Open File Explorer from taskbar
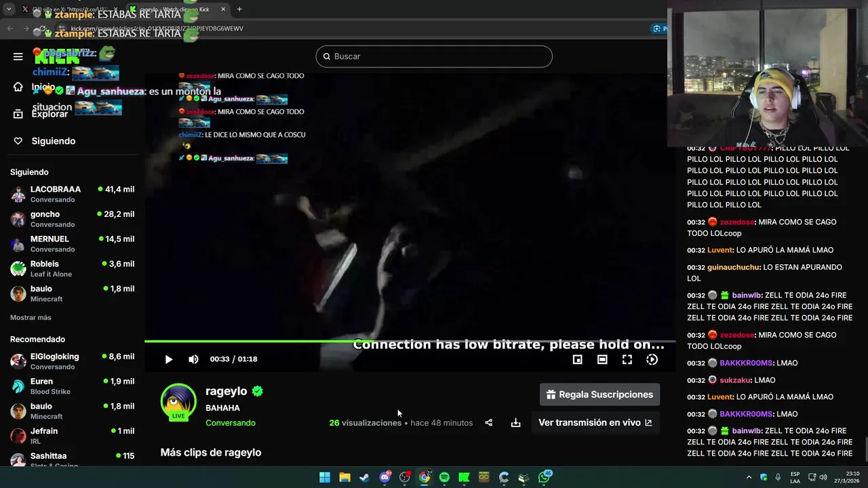 [x=344, y=477]
